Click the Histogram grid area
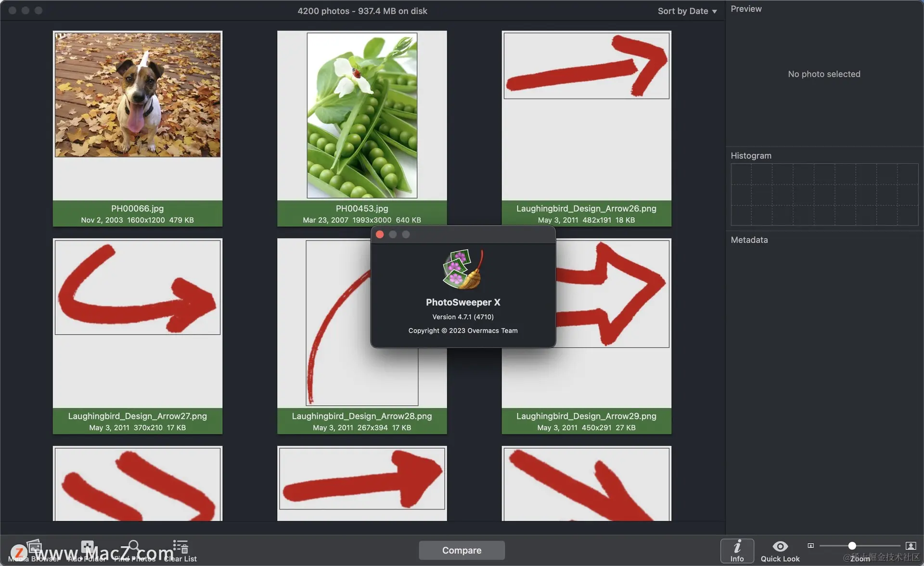Image resolution: width=924 pixels, height=566 pixels. [x=824, y=194]
